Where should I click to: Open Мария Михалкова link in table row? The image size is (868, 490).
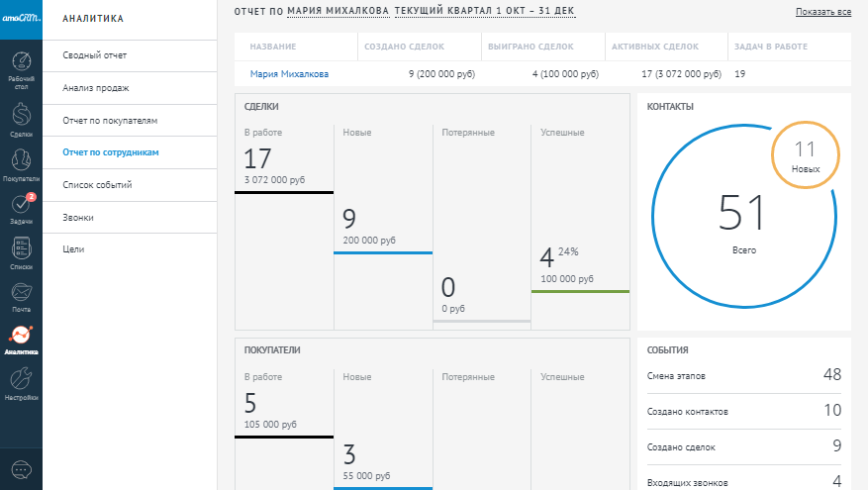point(289,73)
